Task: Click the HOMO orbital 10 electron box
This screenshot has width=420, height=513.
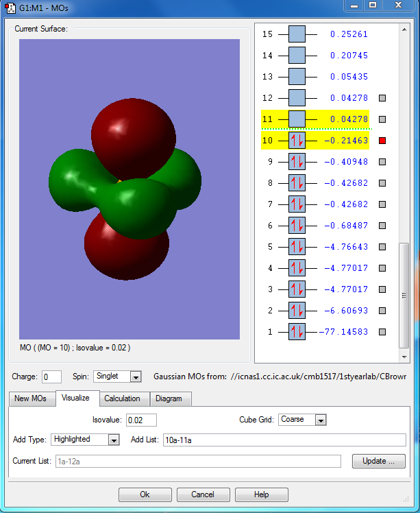Action: (297, 141)
